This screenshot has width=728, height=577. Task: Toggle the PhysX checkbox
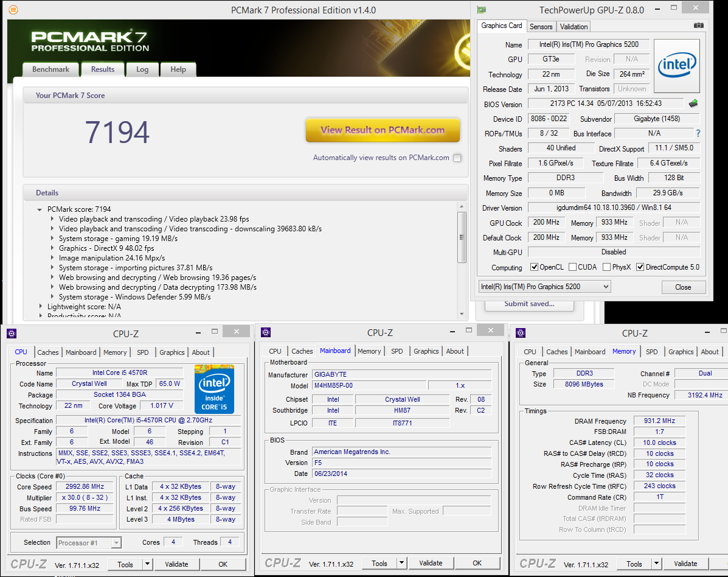tap(606, 267)
